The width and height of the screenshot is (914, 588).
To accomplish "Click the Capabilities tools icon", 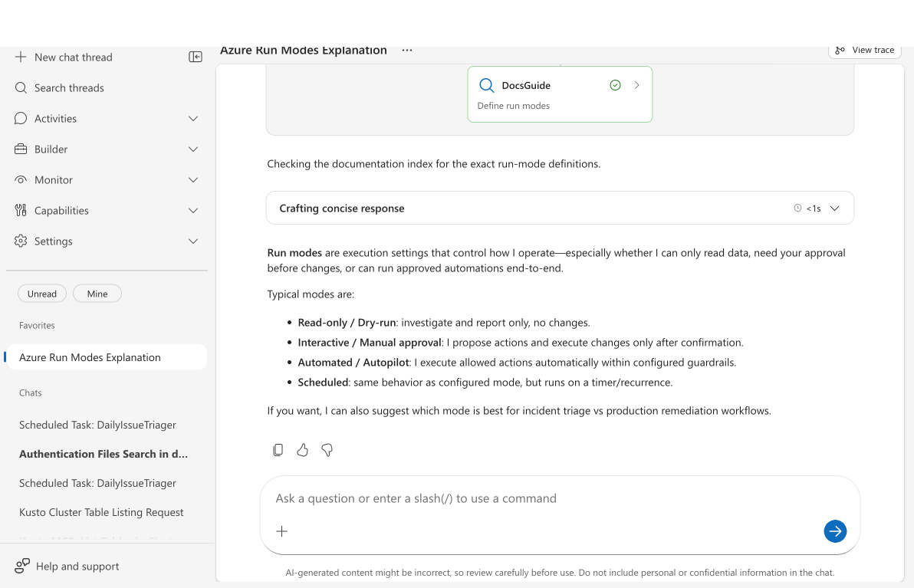I will [x=21, y=210].
